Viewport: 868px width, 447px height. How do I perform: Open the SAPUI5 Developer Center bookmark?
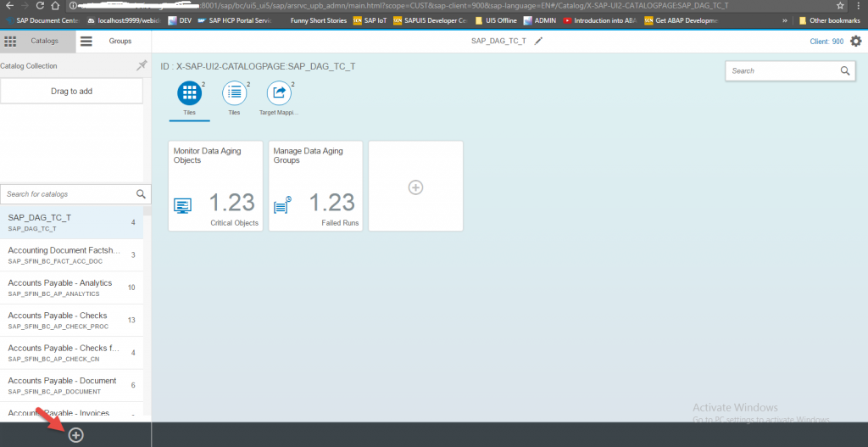430,20
